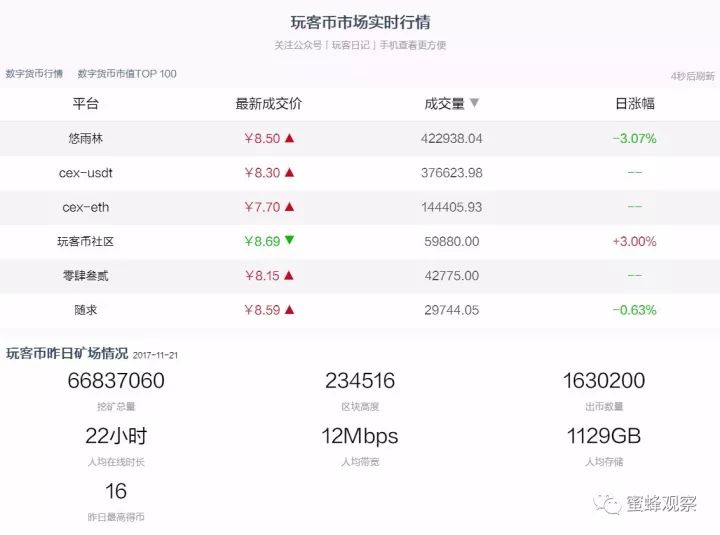The height and width of the screenshot is (535, 720).
Task: Select the 成交量 header label
Action: (x=444, y=103)
